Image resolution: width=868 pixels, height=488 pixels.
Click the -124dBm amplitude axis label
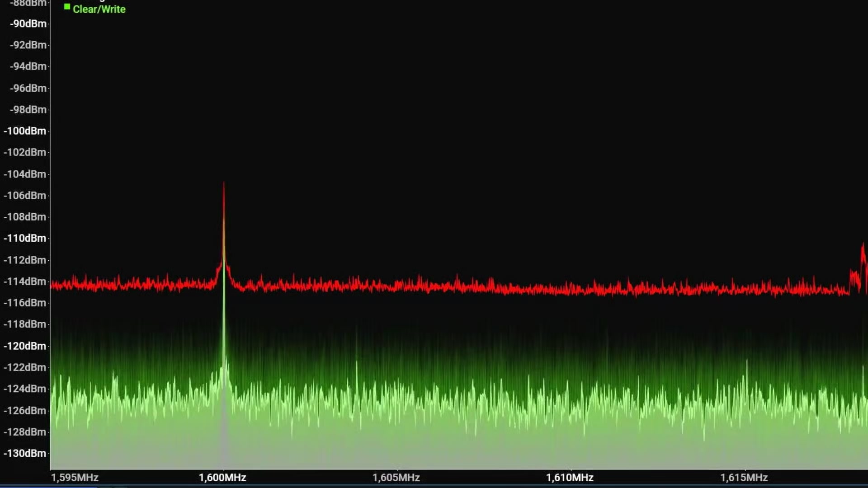[25, 389]
